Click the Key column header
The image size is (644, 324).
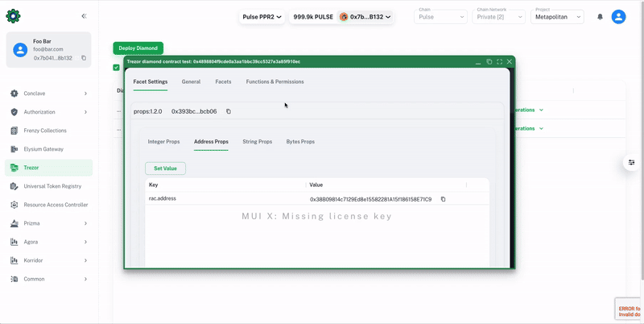coord(154,185)
